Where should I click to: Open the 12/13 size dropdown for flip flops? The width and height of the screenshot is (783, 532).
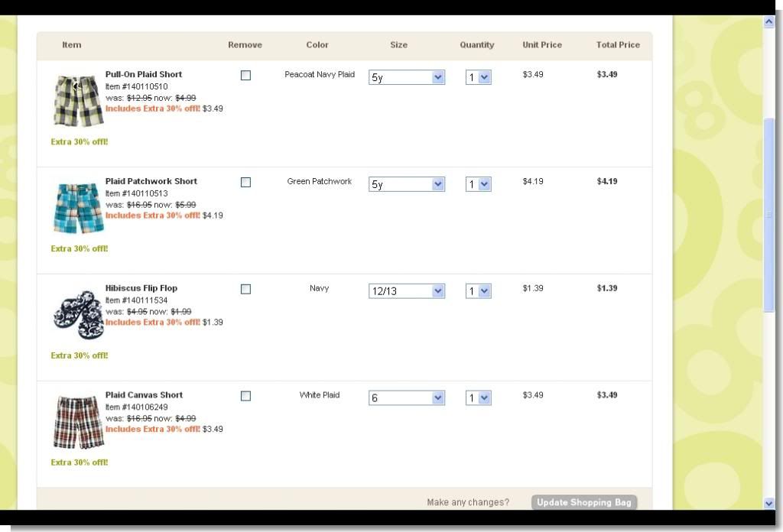tap(407, 291)
